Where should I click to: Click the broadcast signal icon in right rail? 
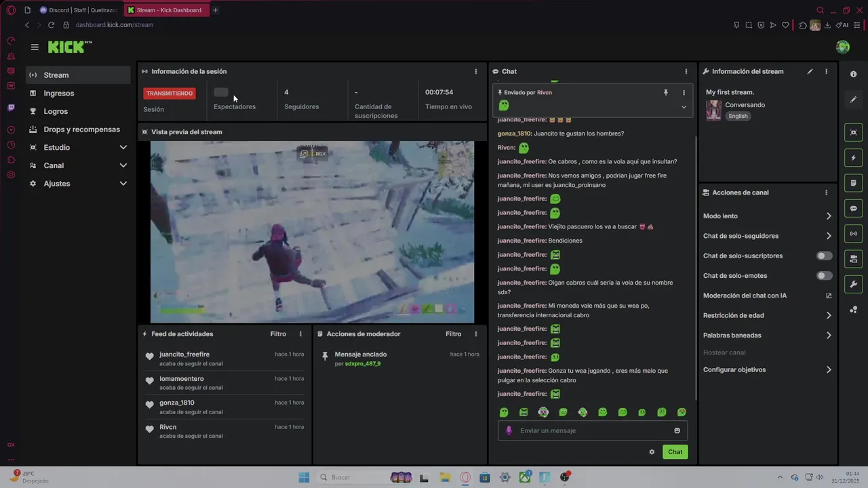tap(854, 233)
